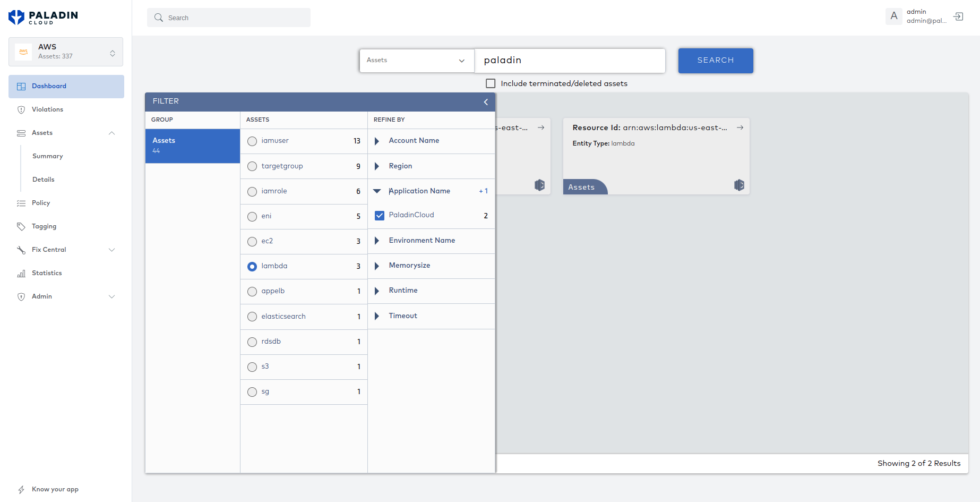Click the SEARCH button
The image size is (980, 502).
[716, 61]
